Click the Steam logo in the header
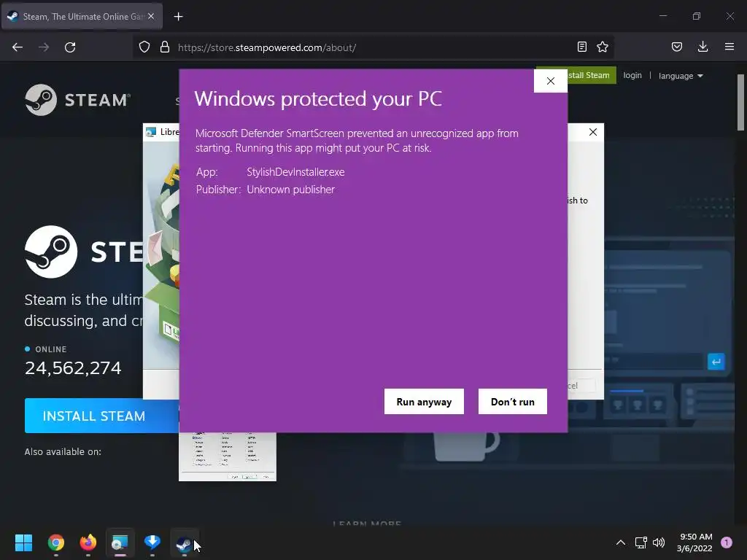Screen dimensions: 747x560 pyautogui.click(x=77, y=100)
